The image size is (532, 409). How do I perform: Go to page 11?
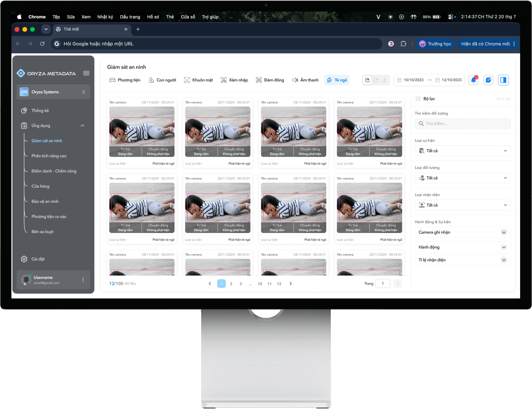[x=269, y=284]
